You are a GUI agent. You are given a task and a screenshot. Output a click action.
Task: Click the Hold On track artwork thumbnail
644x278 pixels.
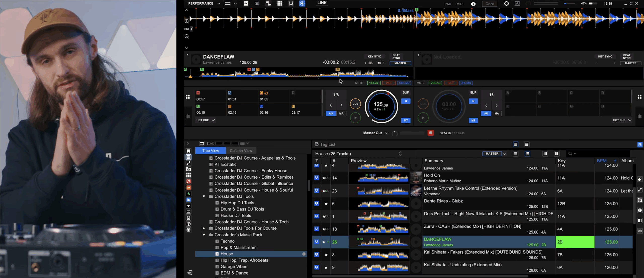[x=416, y=178]
